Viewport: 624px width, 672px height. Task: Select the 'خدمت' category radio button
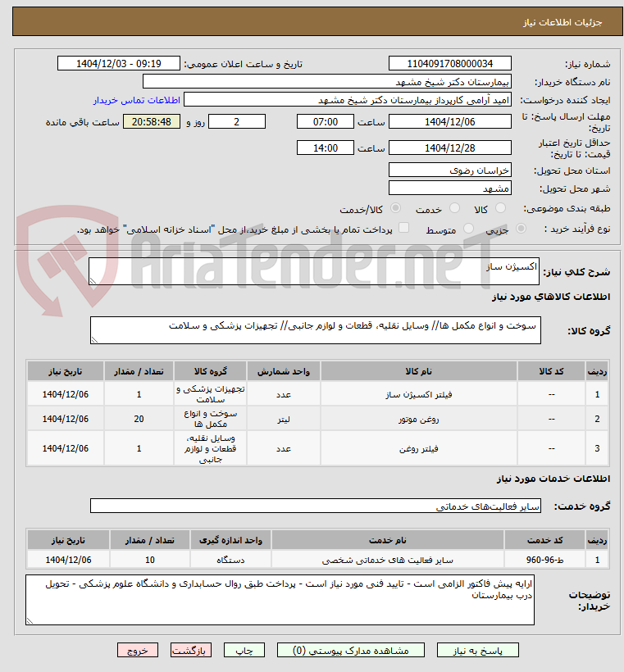tap(454, 208)
